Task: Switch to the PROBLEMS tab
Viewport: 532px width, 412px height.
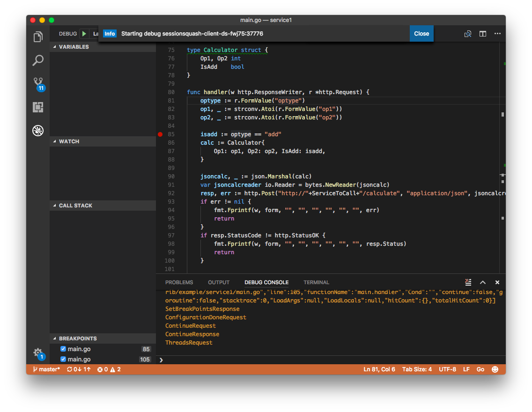Action: coord(179,282)
